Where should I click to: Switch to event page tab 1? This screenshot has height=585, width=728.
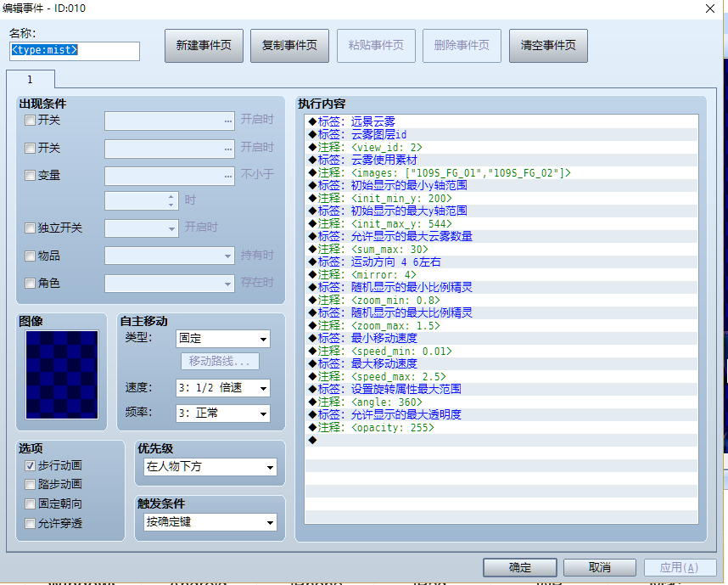point(31,80)
